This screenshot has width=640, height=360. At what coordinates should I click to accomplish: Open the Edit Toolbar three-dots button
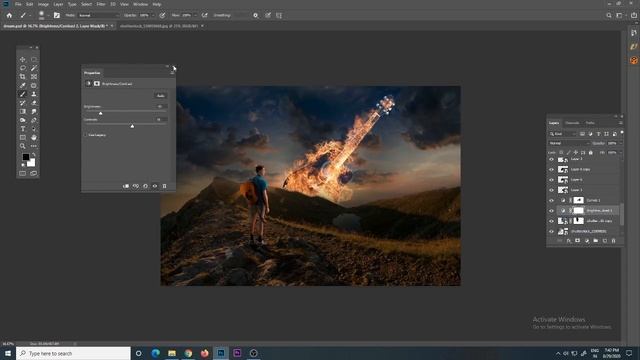(34, 146)
